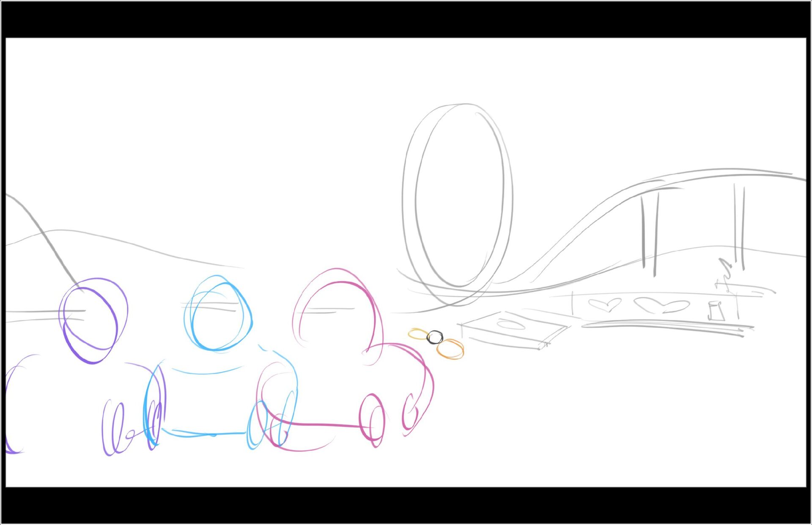The image size is (812, 525).
Task: Click the orange oval right of black circle
Action: tap(450, 350)
